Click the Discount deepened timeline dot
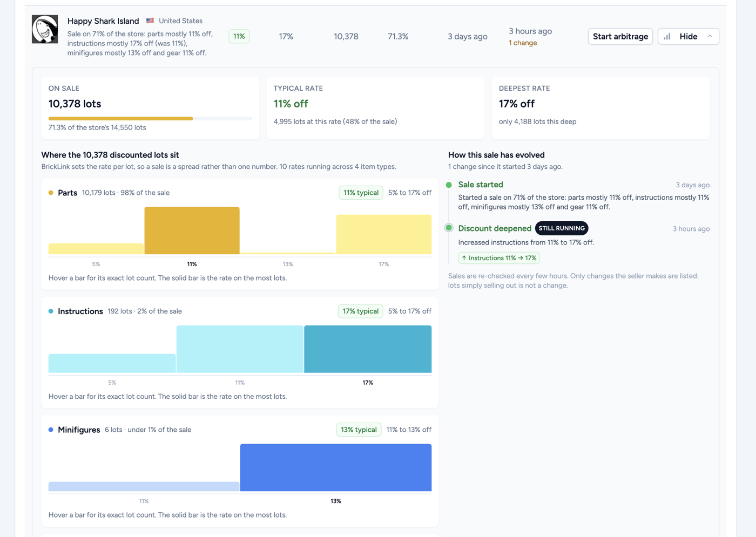Image resolution: width=756 pixels, height=537 pixels. point(449,228)
